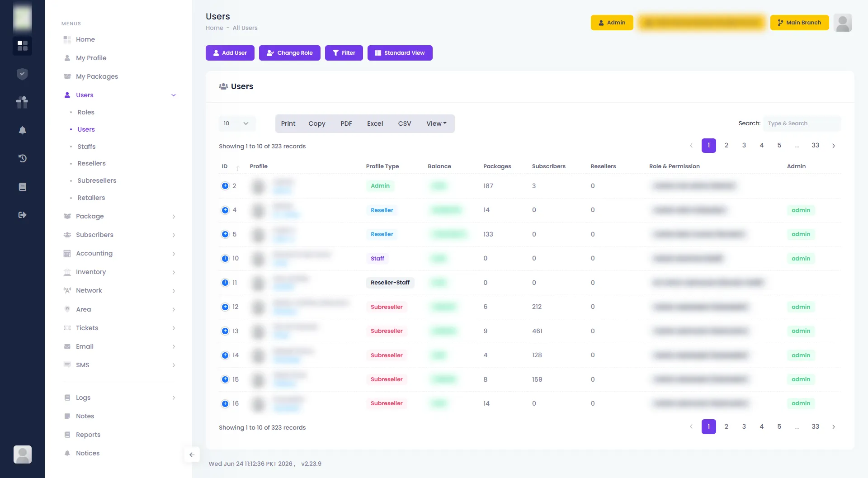The height and width of the screenshot is (478, 868).
Task: Collapse the sidebar with the left arrow button
Action: coord(192,454)
